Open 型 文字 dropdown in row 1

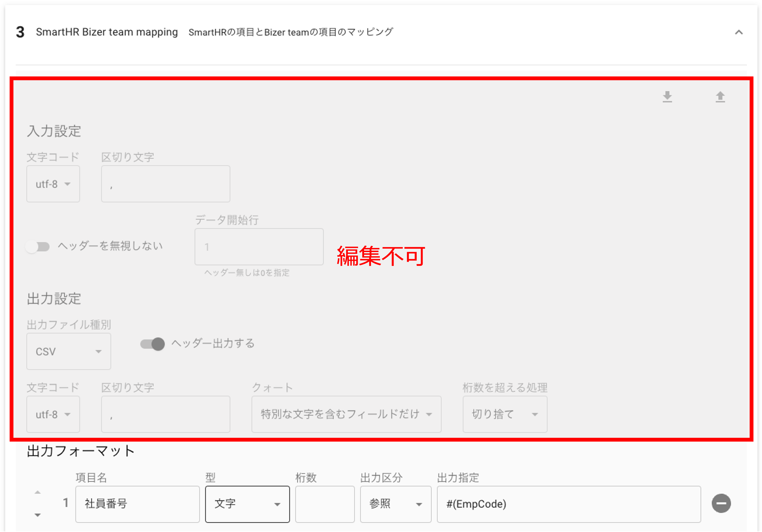click(247, 504)
